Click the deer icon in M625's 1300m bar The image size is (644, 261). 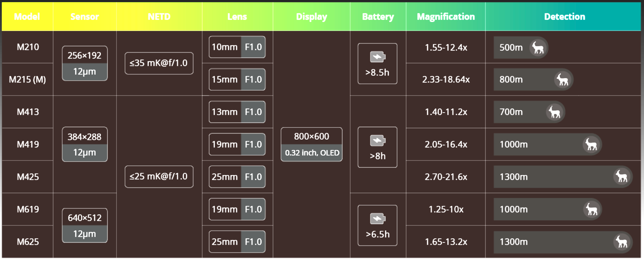tap(622, 242)
